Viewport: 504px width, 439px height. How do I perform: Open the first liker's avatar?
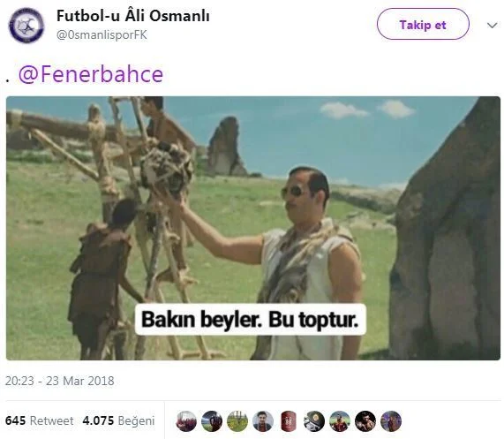(186, 421)
